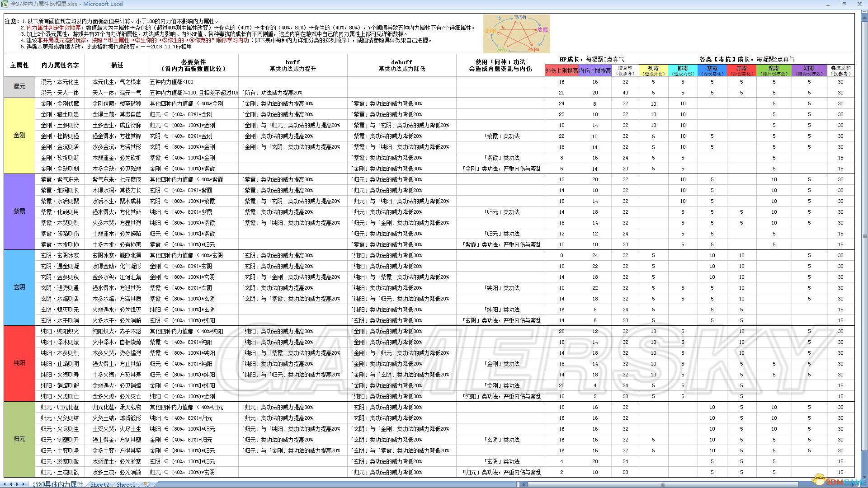Select the HP总和 header cell
Screen dimensions: 868x488
coord(625,70)
